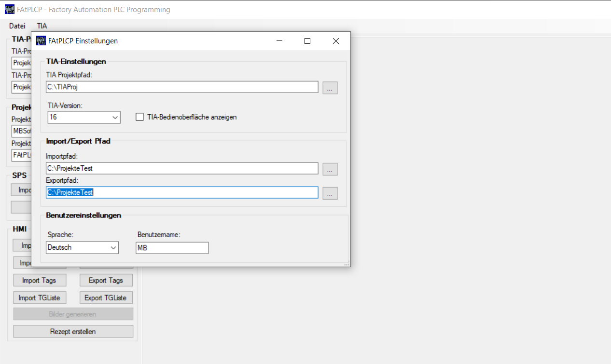Click the Bilder generieren button
This screenshot has height=364, width=611.
[x=73, y=314]
